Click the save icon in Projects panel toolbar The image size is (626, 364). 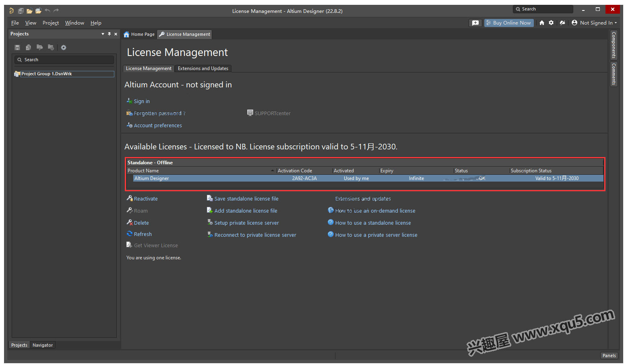pos(17,48)
